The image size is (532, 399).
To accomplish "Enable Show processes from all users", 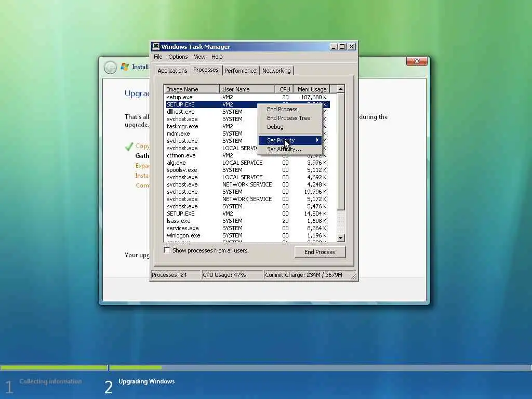I will (x=167, y=250).
